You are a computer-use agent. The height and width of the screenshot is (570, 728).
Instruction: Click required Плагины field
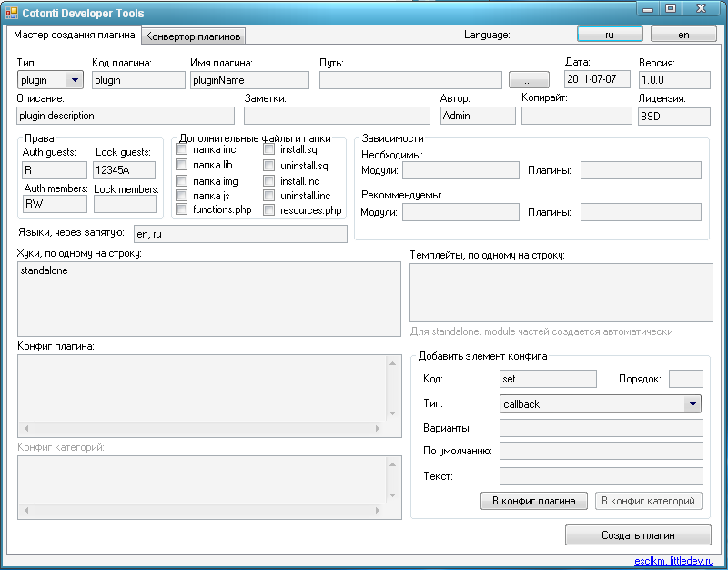pos(641,170)
